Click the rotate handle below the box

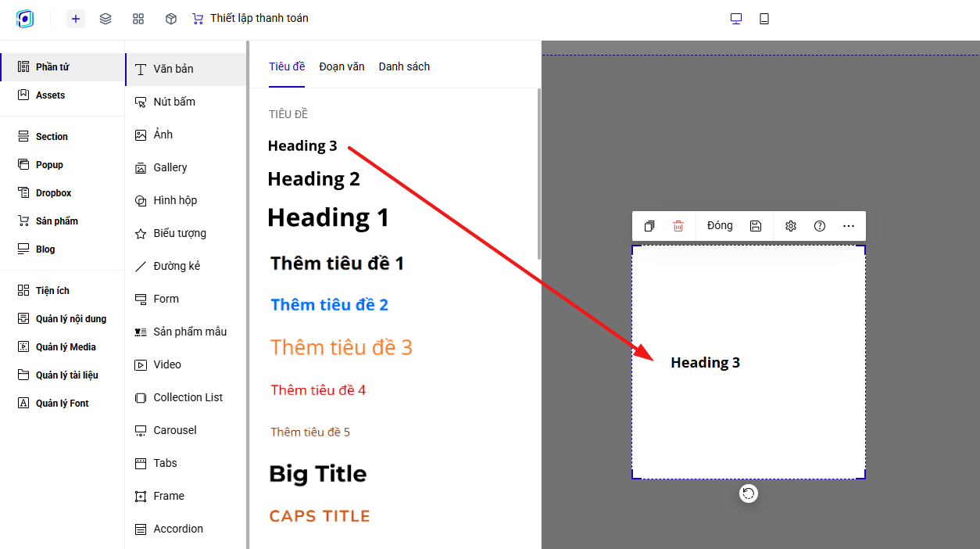pyautogui.click(x=749, y=493)
